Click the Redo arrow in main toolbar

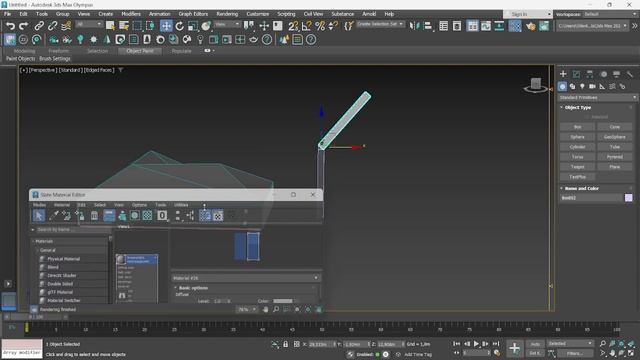point(24,26)
